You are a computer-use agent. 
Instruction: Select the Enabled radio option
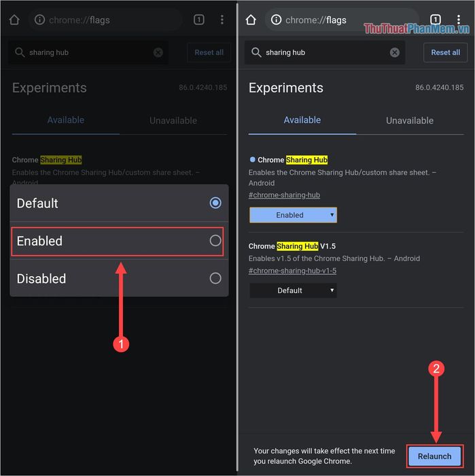(x=215, y=241)
